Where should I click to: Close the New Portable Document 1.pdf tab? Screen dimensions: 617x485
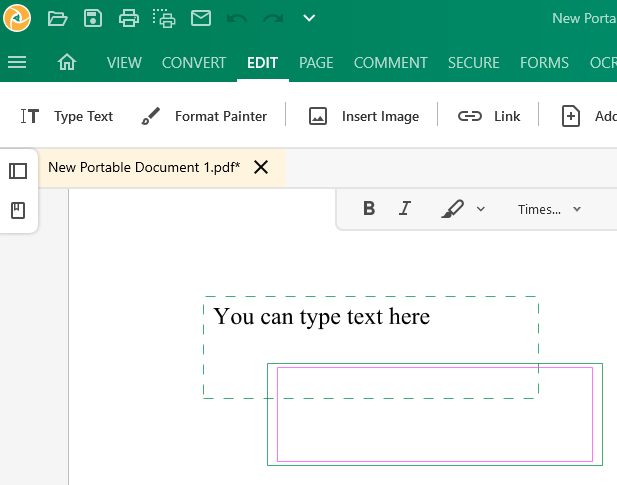(261, 167)
